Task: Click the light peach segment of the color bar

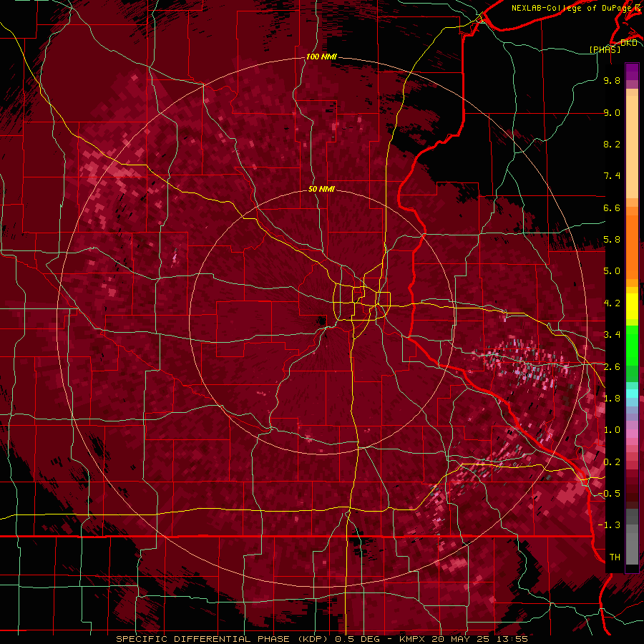Action: coord(632,148)
